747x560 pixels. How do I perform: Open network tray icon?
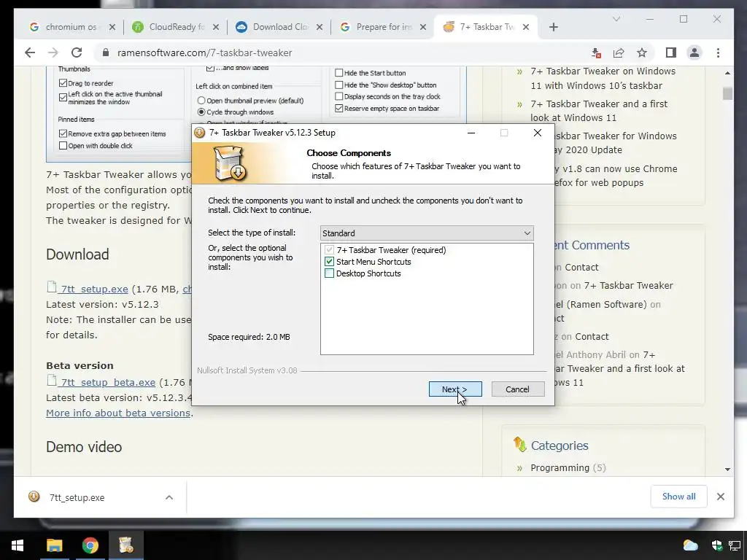(734, 545)
